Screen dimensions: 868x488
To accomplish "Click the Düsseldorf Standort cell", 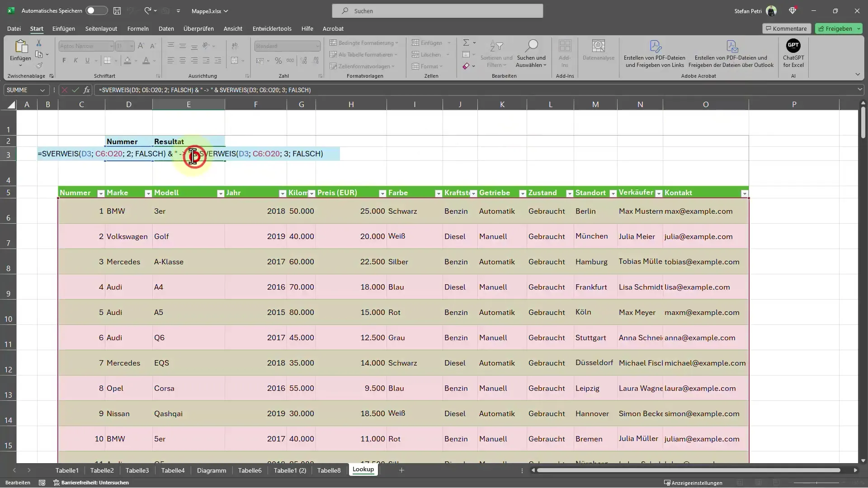I will pyautogui.click(x=594, y=363).
